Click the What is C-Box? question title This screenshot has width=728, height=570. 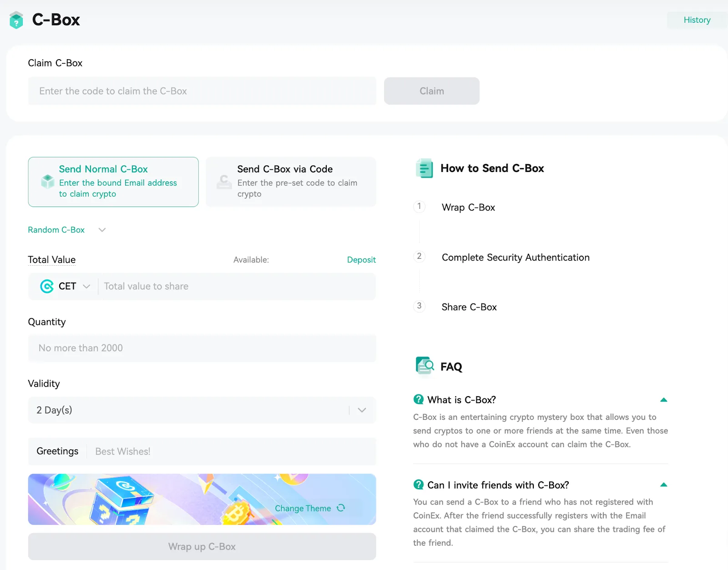[x=462, y=400]
